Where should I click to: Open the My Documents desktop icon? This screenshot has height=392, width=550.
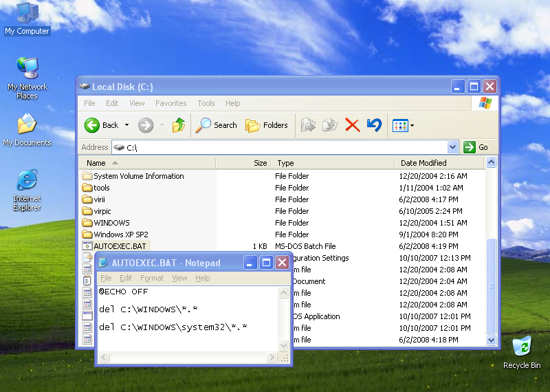click(x=27, y=130)
